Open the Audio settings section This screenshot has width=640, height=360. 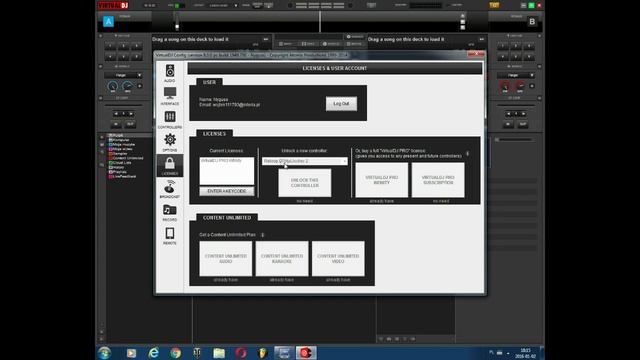pyautogui.click(x=170, y=73)
